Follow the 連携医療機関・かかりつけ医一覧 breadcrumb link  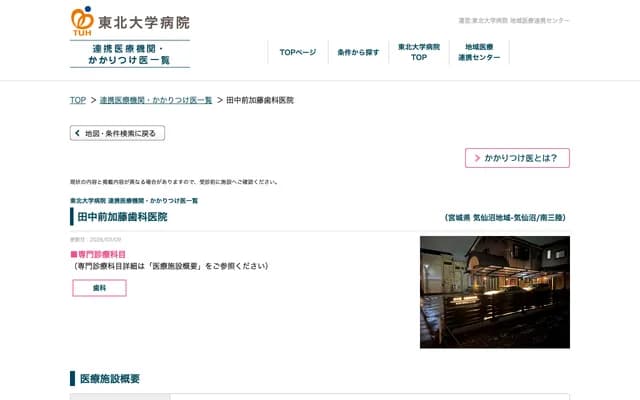tap(156, 100)
